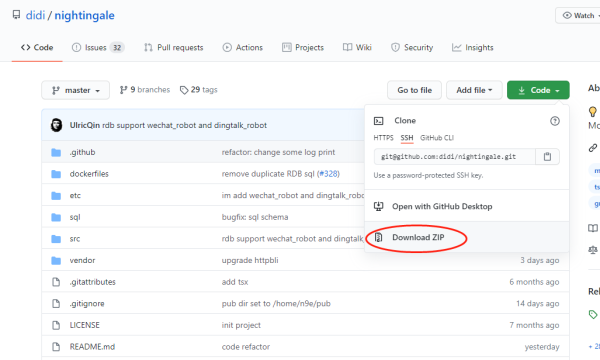Click the .gitignore file icon
Viewport: 600px width, 360px height.
pyautogui.click(x=56, y=304)
